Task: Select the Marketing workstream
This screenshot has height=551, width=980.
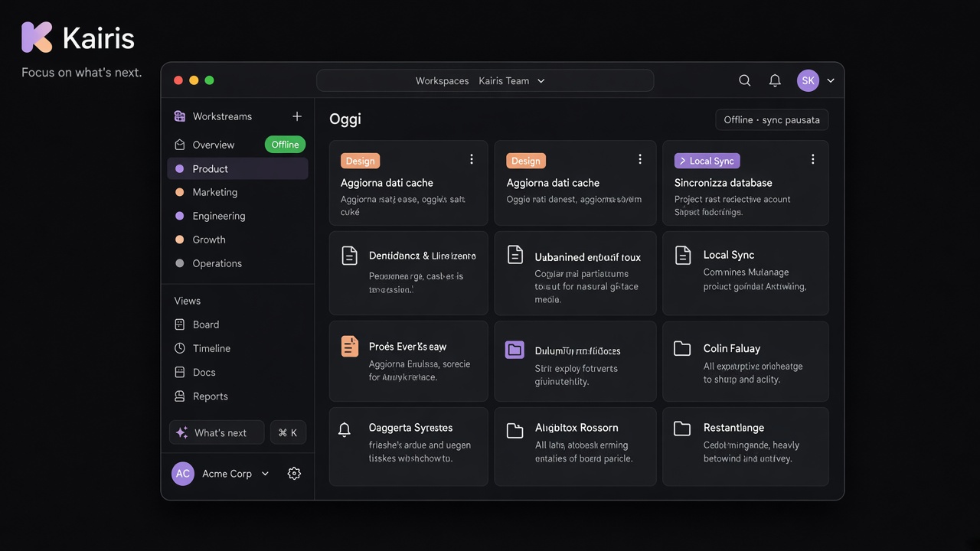Action: coord(237,192)
